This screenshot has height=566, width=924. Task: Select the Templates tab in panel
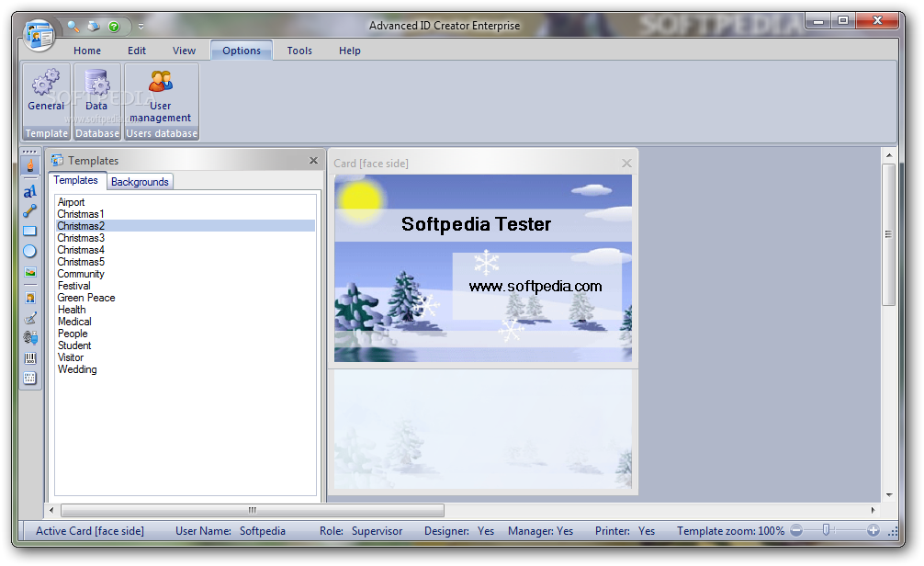(76, 180)
